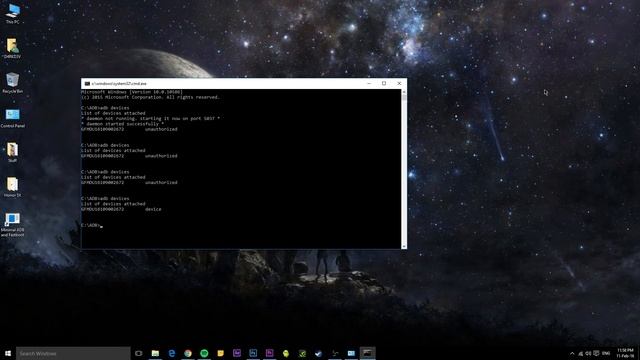Click the cmd.exe window title bar
The image size is (640, 360).
pos(224,83)
